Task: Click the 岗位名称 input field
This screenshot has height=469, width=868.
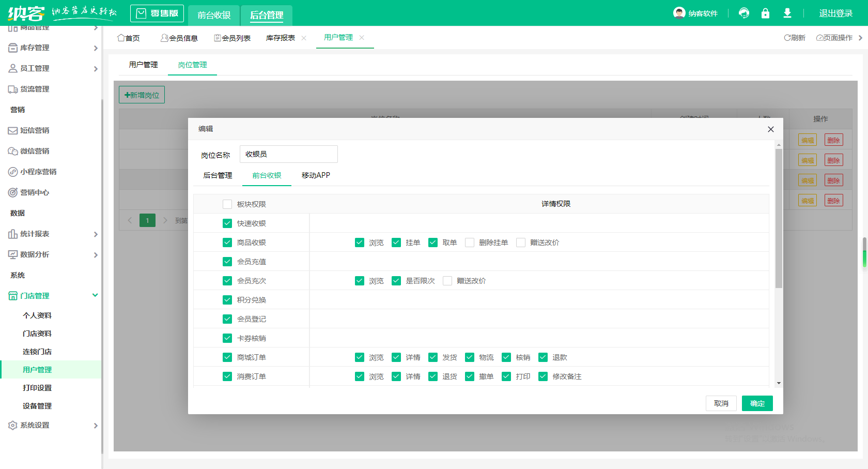Action: coord(288,154)
